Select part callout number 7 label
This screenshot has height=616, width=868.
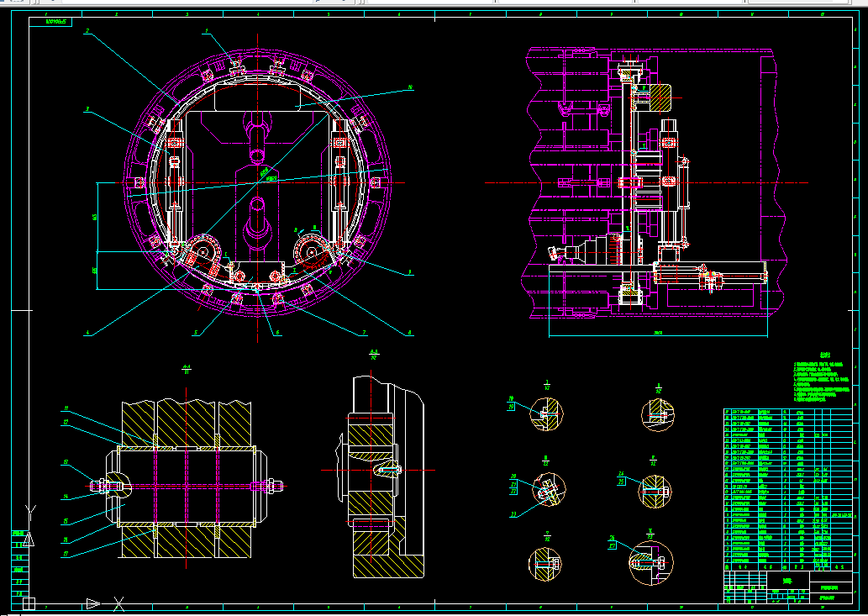[364, 333]
